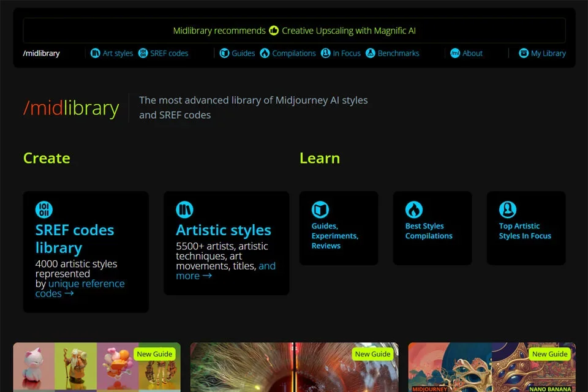This screenshot has height=392, width=588.
Task: Click 'Midlibrary recommends' banner text
Action: (219, 31)
